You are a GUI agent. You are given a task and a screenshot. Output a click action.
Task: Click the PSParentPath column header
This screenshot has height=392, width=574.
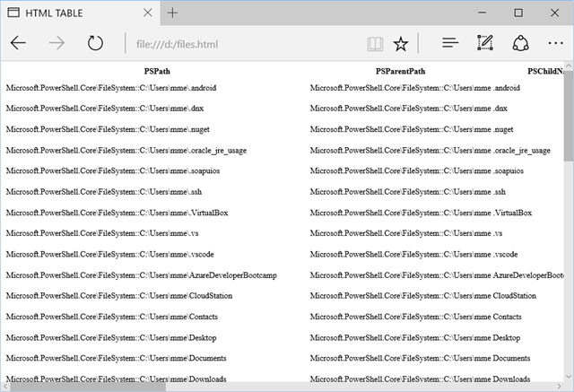click(x=401, y=71)
